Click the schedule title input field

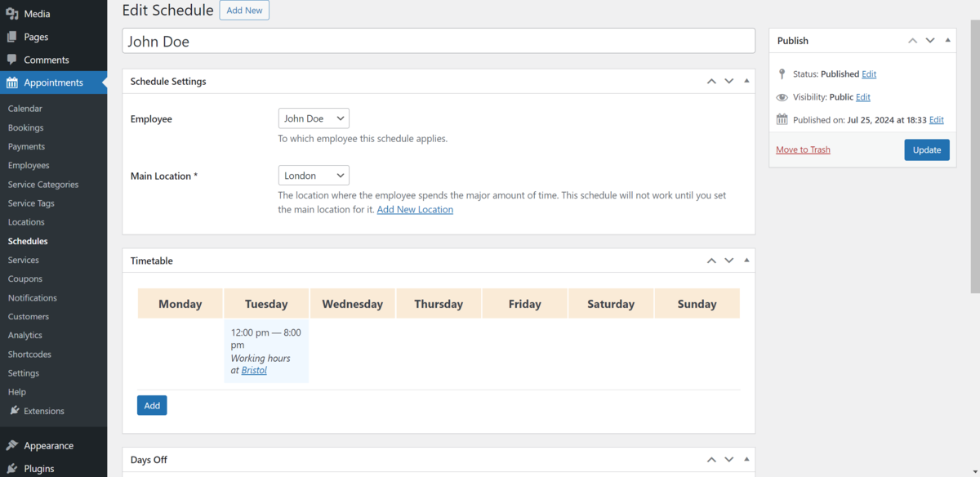(439, 41)
